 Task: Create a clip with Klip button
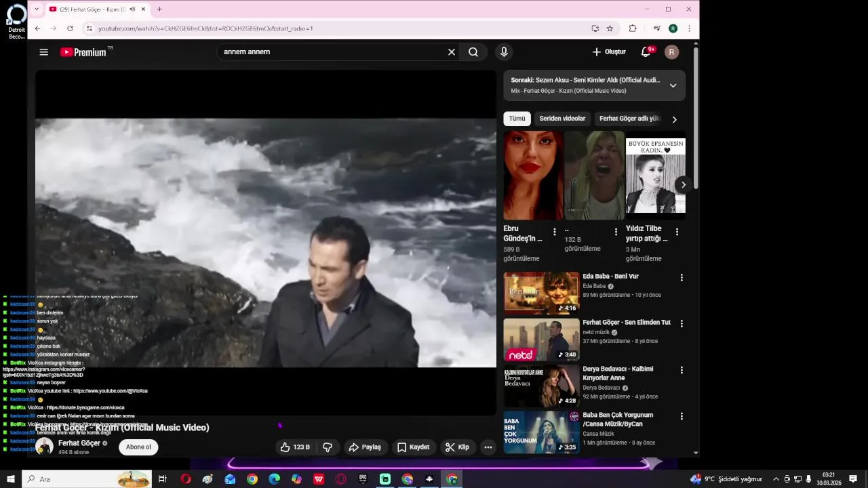[x=458, y=447]
